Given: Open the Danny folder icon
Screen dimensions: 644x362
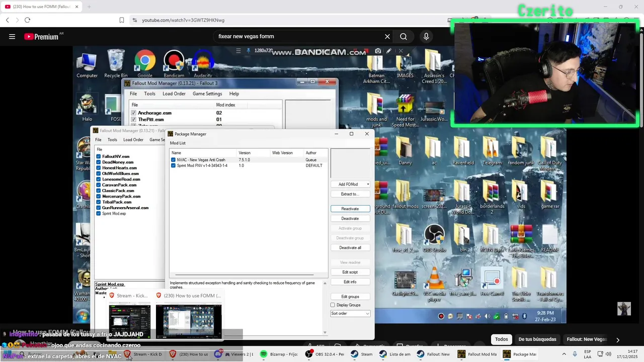Looking at the screenshot, I should [x=405, y=151].
